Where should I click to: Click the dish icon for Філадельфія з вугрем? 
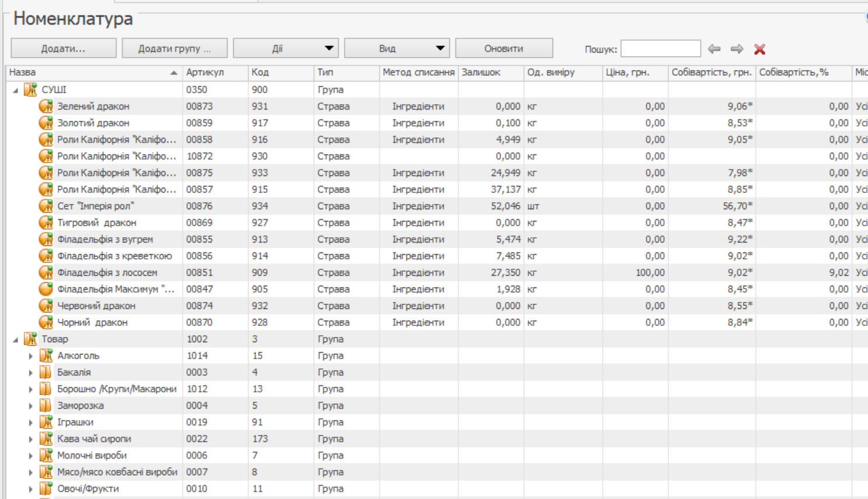pos(46,239)
